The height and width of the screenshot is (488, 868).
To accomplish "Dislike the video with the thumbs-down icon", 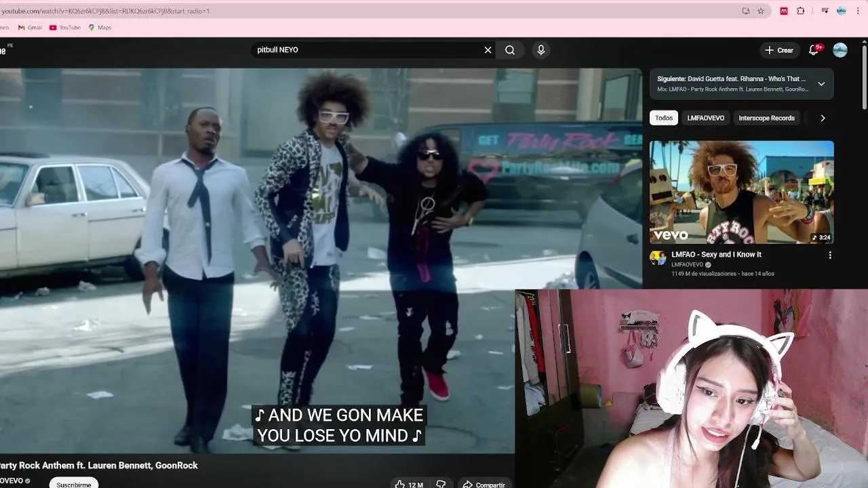I will click(x=441, y=484).
